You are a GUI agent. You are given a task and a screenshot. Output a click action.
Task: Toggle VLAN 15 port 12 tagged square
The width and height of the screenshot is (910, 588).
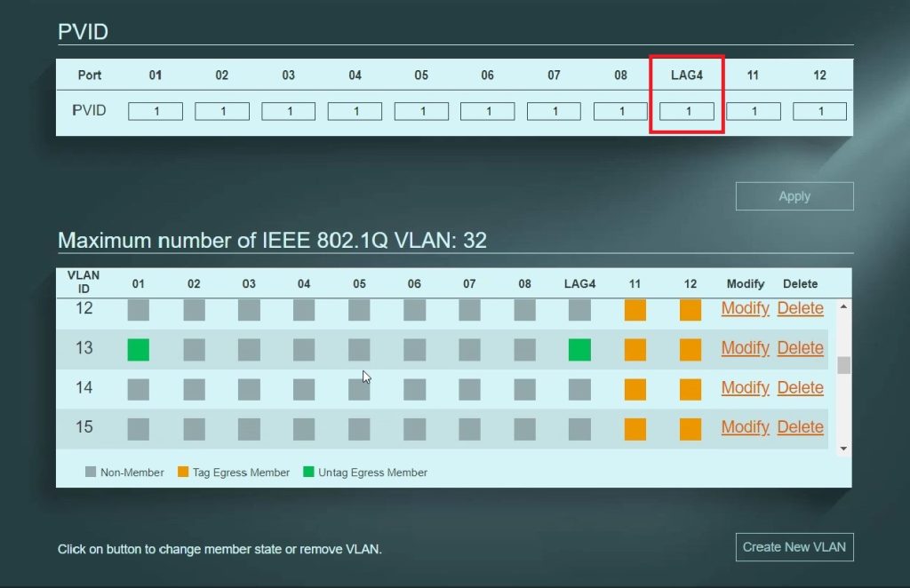(x=690, y=429)
